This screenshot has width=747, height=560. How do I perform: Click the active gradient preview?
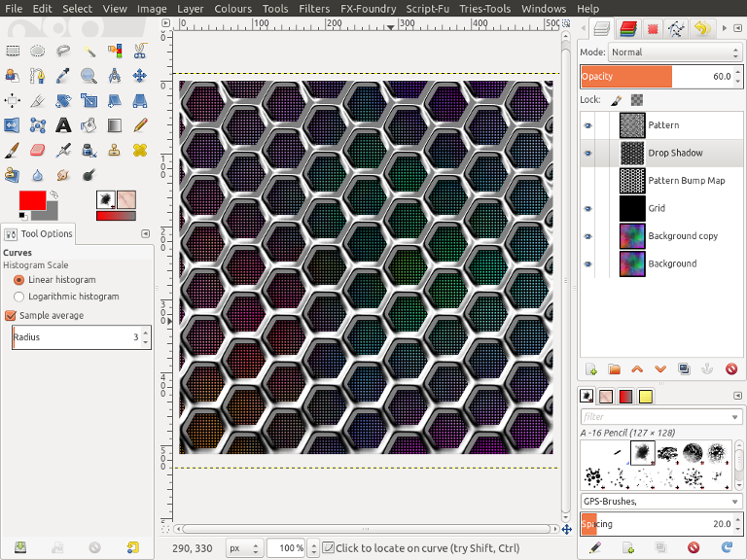116,216
